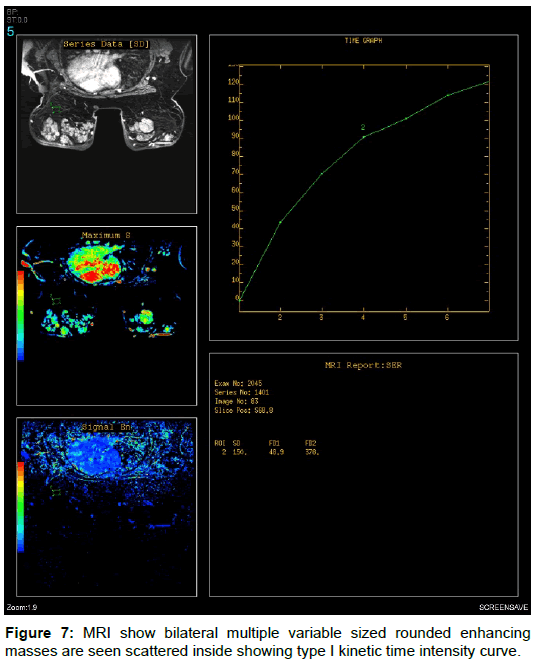
Task: Click the green ROI marker on Maximum S map
Action: pos(56,300)
